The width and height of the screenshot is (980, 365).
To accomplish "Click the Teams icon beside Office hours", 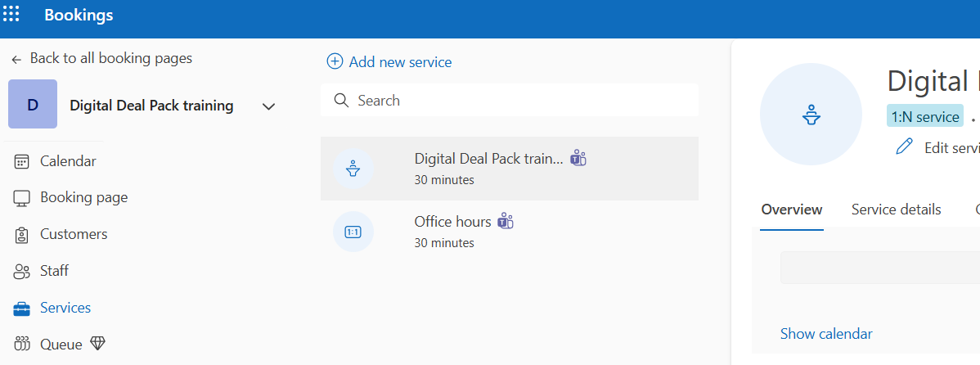I will 506,221.
